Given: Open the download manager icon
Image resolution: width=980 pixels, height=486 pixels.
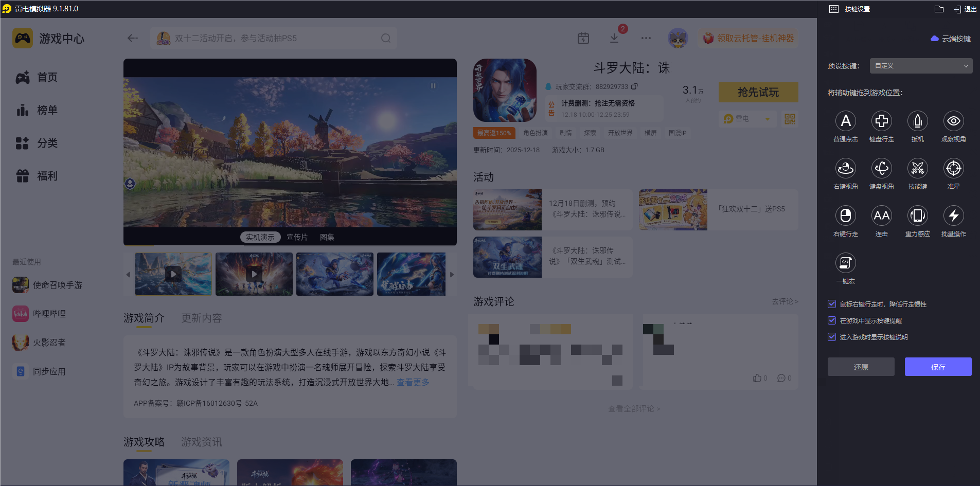Looking at the screenshot, I should pos(614,38).
